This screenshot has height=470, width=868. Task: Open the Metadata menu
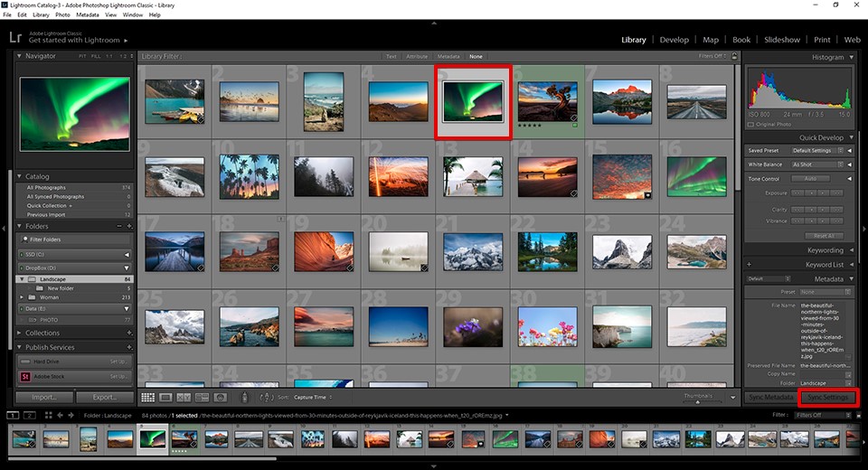87,15
